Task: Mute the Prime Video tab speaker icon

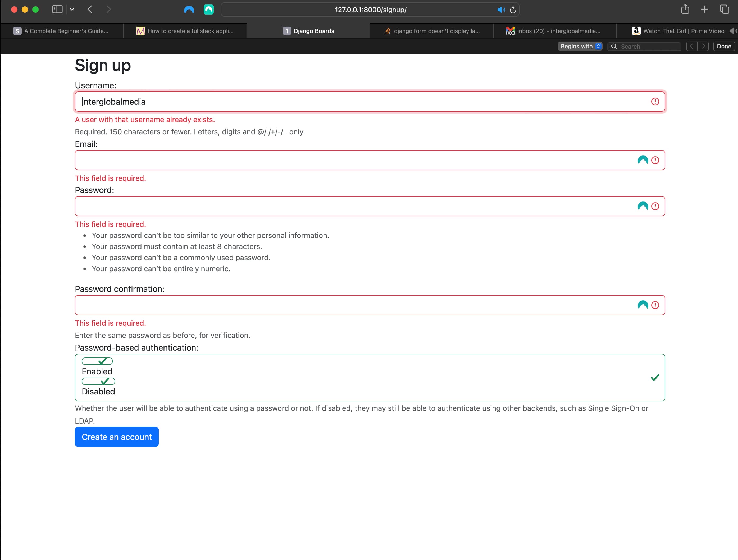Action: (x=732, y=31)
